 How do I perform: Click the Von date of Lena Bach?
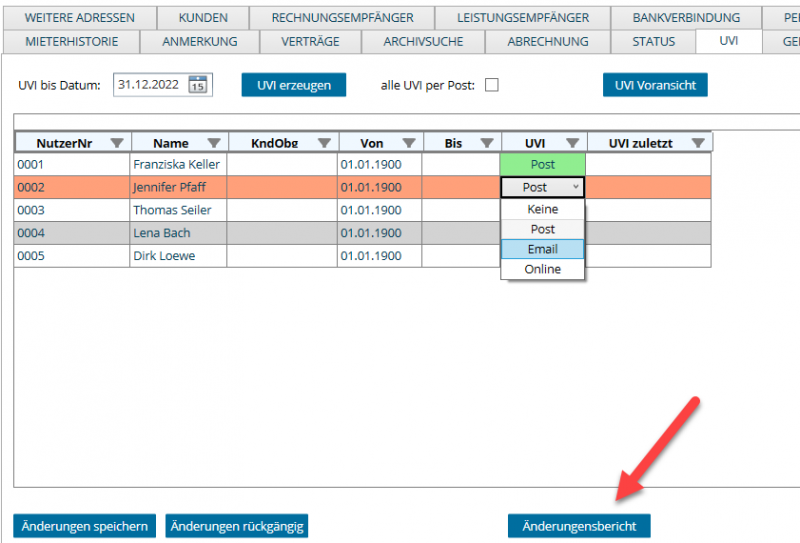379,233
